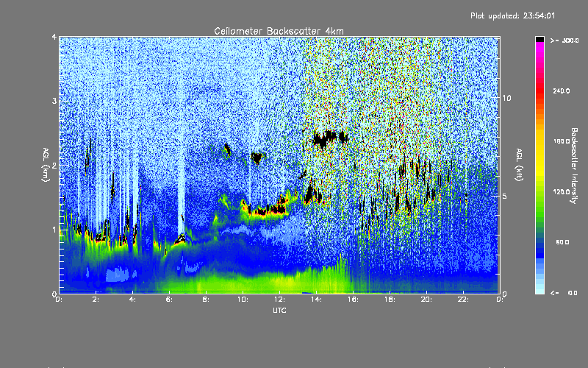Click the "14:" hour tick label
Image resolution: width=588 pixels, height=368 pixels.
point(316,300)
